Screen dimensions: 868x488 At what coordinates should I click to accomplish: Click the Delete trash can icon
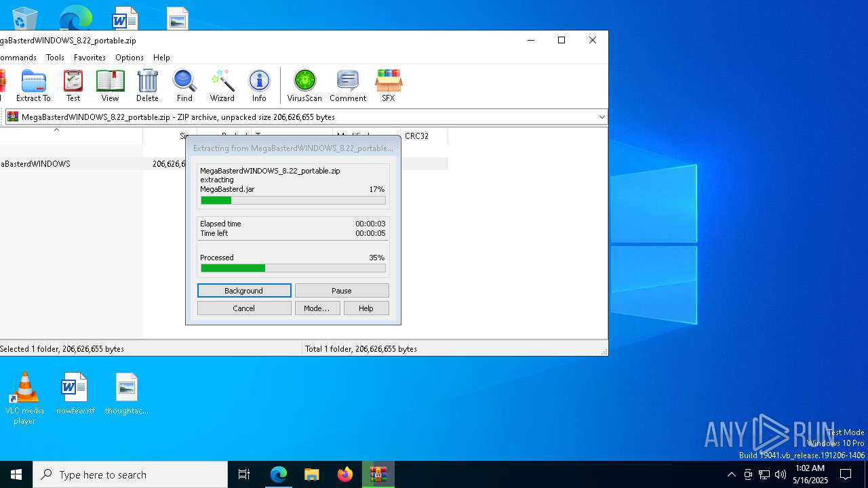147,85
